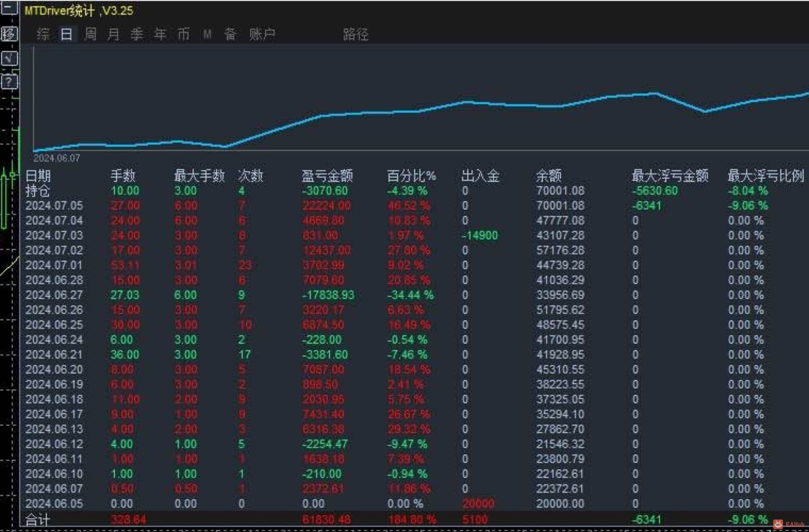809x532 pixels.
Task: Click the -17838.93 loss amount
Action: point(328,295)
